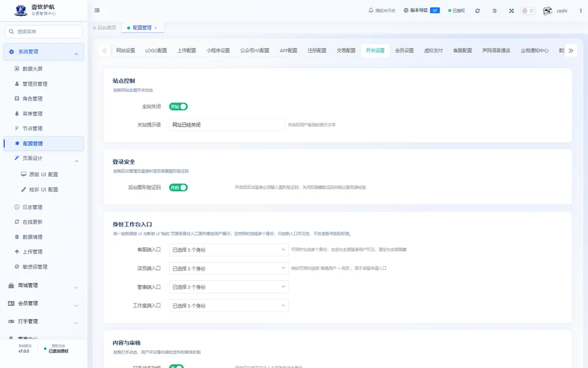The height and width of the screenshot is (368, 588).
Task: Close the 配置管理 page tab
Action: tap(156, 28)
